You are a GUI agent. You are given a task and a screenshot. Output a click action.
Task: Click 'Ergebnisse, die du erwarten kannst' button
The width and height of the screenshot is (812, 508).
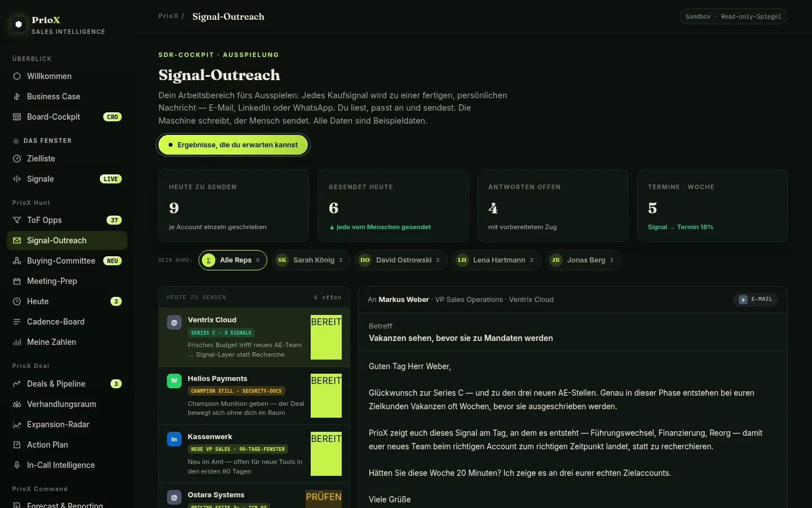(x=233, y=145)
